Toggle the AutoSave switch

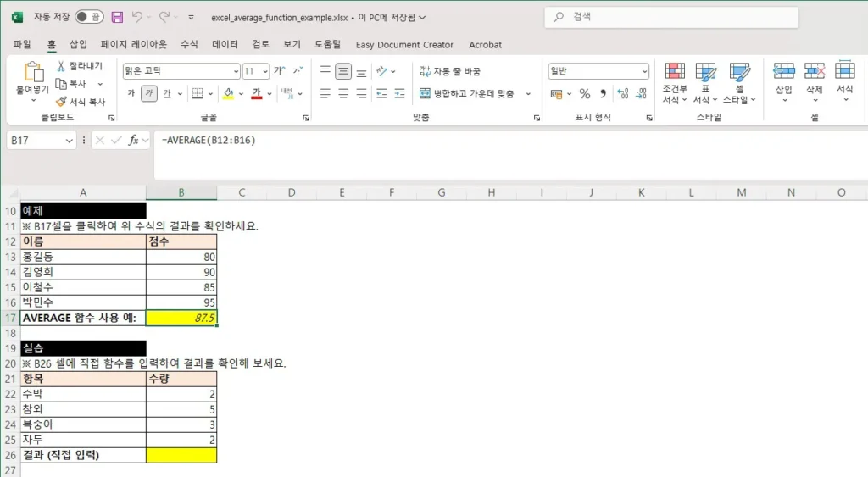(x=88, y=17)
